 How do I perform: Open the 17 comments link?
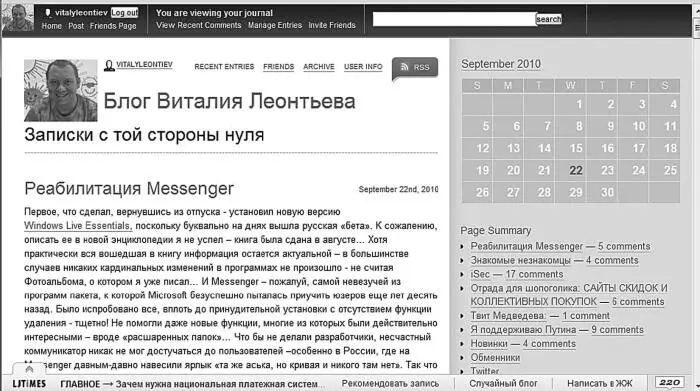coord(534,274)
